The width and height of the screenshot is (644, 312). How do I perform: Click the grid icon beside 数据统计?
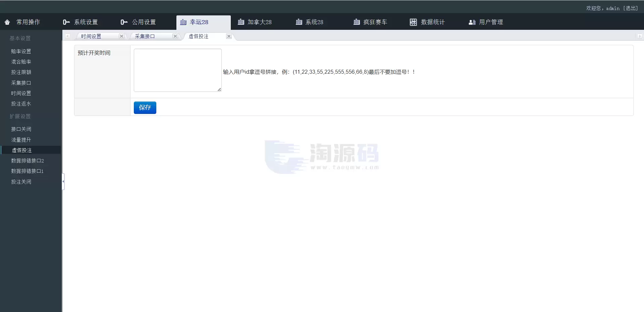413,22
